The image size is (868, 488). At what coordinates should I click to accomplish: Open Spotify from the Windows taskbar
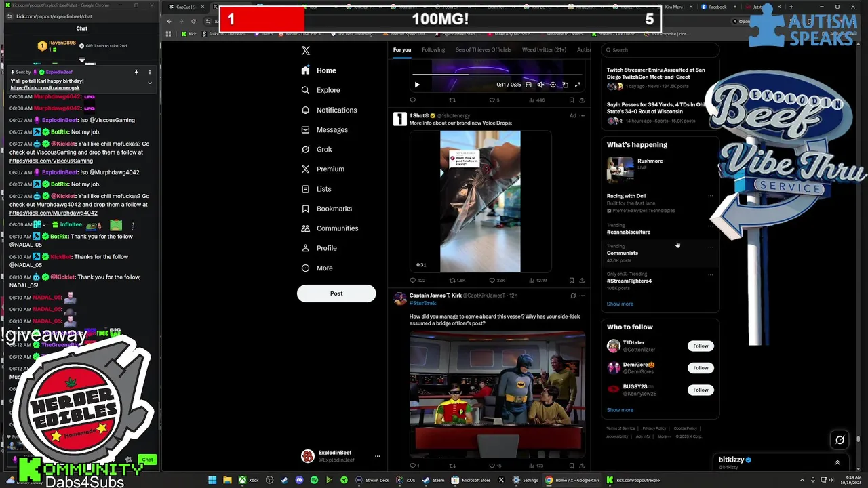[314, 480]
